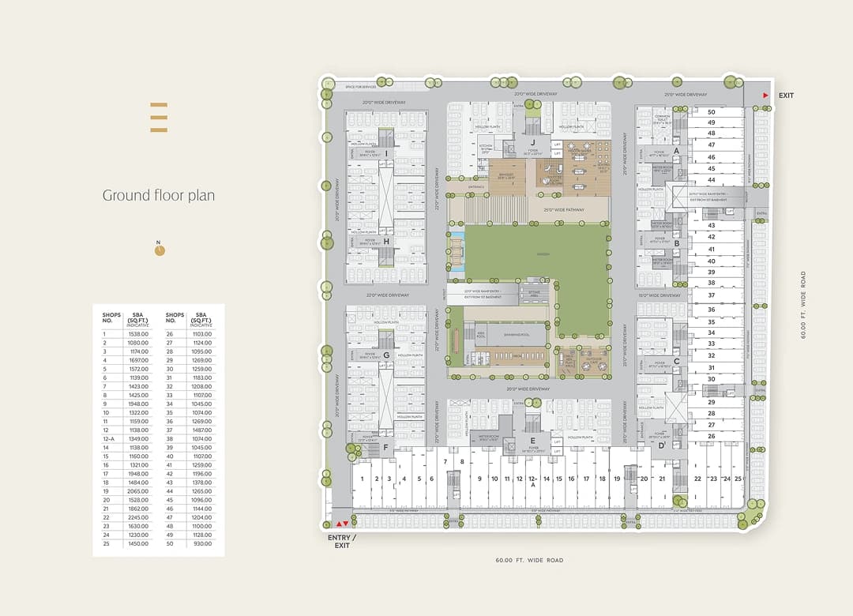Select the 'Ground floor plan' title
The width and height of the screenshot is (853, 616).
pyautogui.click(x=158, y=195)
